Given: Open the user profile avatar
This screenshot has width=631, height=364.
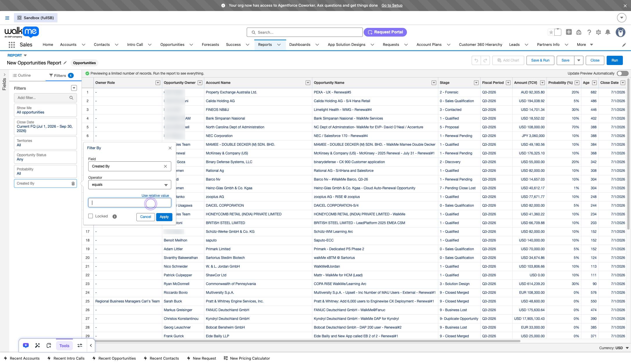Looking at the screenshot, I should (x=621, y=32).
